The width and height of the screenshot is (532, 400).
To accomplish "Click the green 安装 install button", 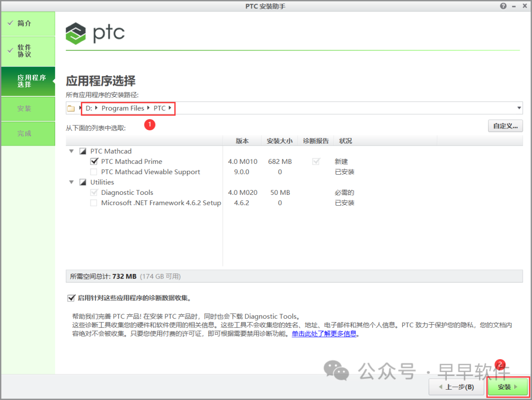I will click(x=507, y=387).
